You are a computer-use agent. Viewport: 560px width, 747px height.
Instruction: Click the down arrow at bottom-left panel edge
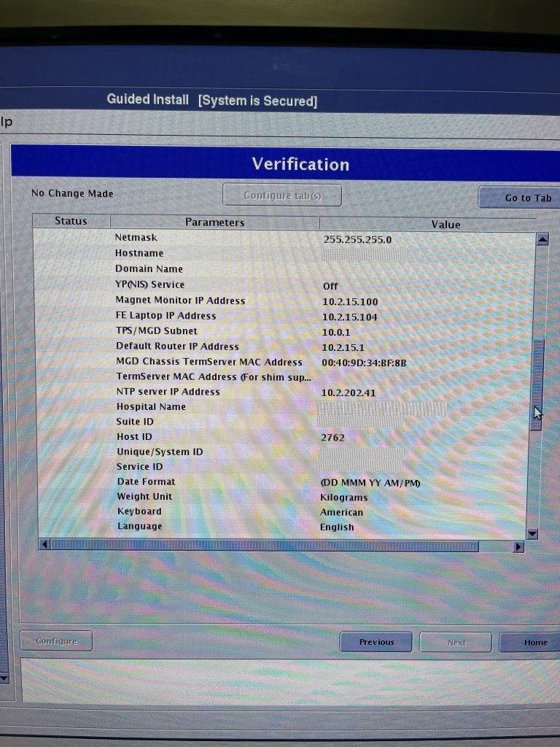(x=4, y=678)
